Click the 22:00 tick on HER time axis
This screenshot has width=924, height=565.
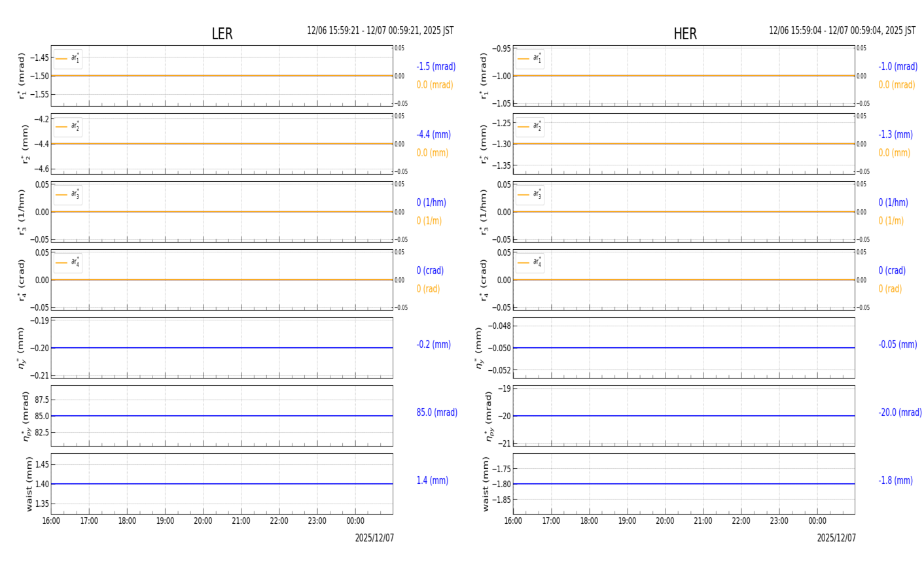(x=741, y=521)
